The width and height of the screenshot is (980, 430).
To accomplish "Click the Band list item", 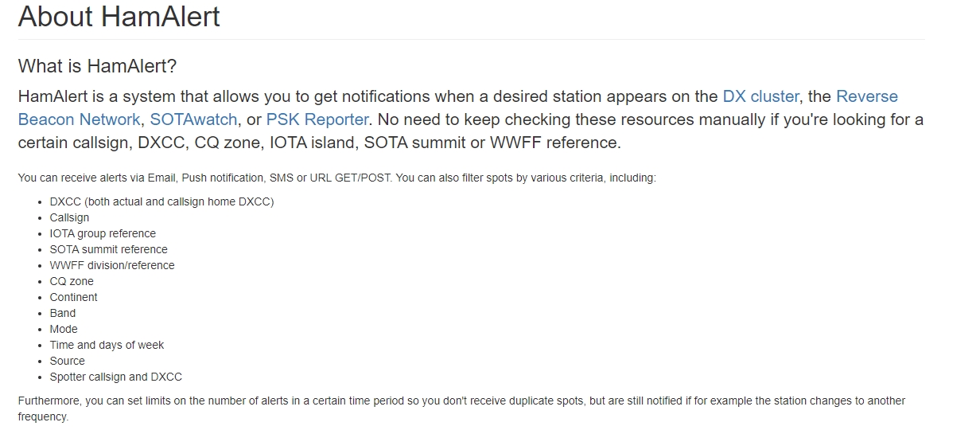I will point(63,313).
